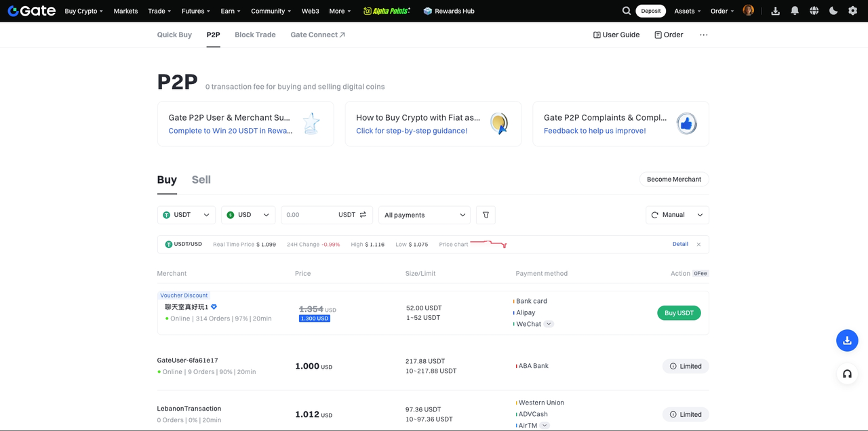The image size is (868, 431).
Task: Click the notifications bell icon
Action: tap(794, 11)
